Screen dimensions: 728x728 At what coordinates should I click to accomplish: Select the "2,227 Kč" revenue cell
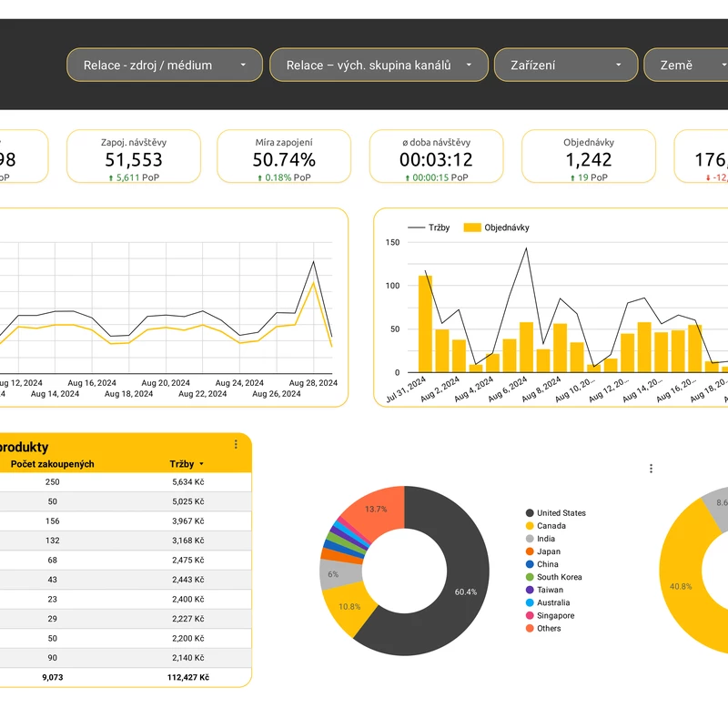(x=188, y=619)
